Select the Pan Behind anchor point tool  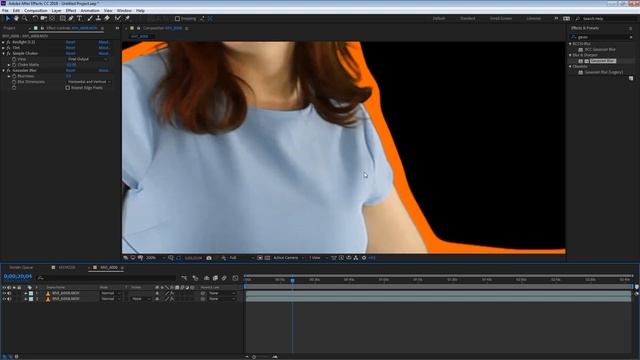(x=52, y=18)
